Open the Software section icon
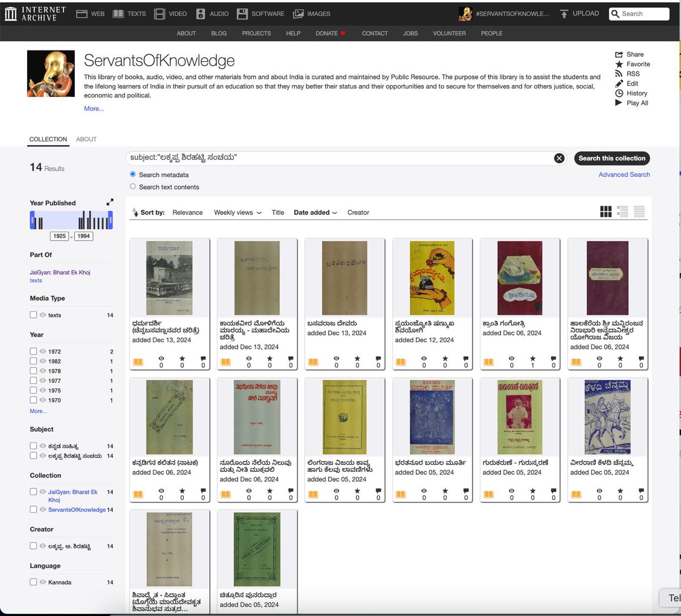 (x=242, y=14)
